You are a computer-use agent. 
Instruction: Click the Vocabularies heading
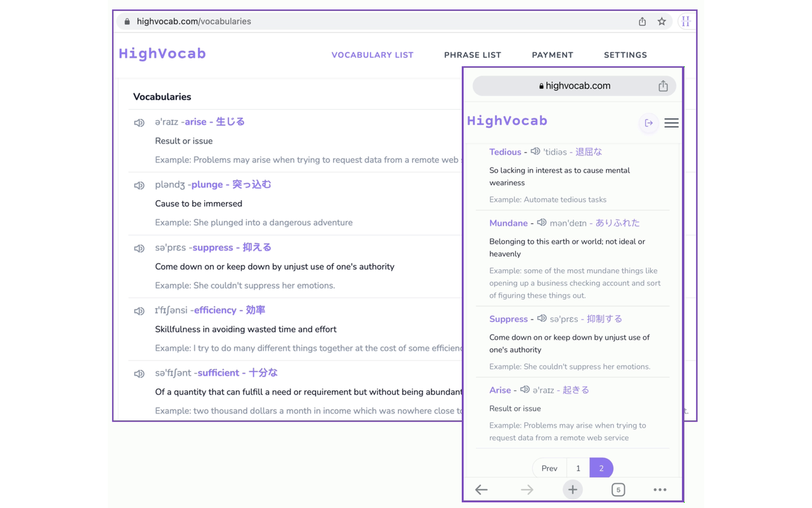click(x=162, y=97)
